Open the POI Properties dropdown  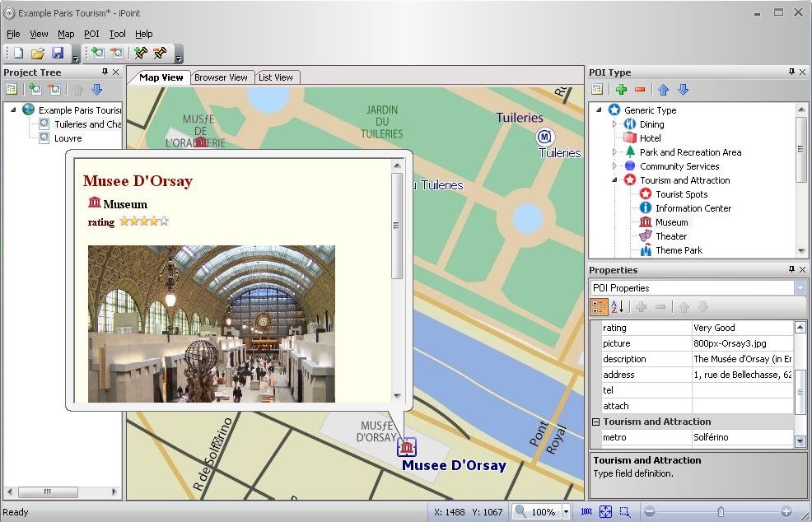pyautogui.click(x=800, y=288)
